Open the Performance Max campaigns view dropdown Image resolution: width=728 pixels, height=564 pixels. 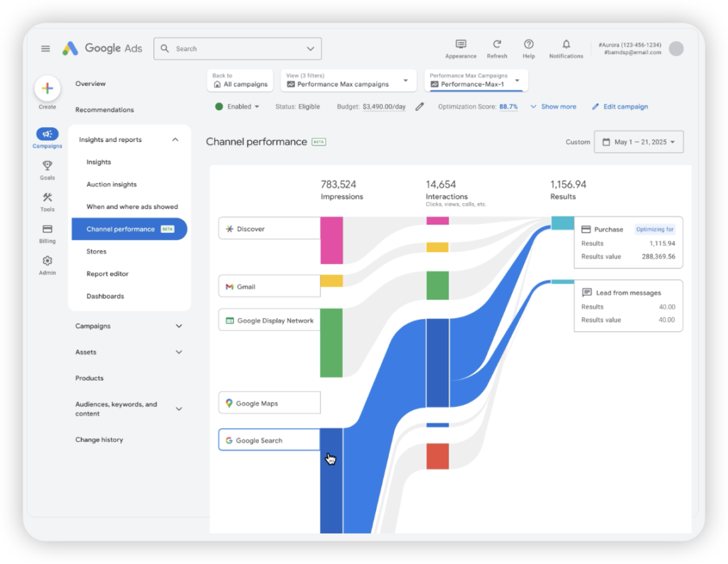click(405, 81)
